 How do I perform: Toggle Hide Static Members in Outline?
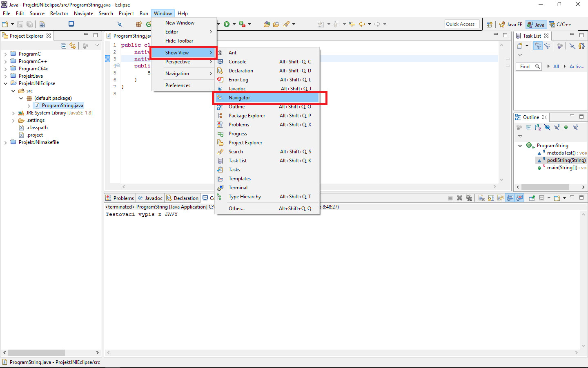556,127
